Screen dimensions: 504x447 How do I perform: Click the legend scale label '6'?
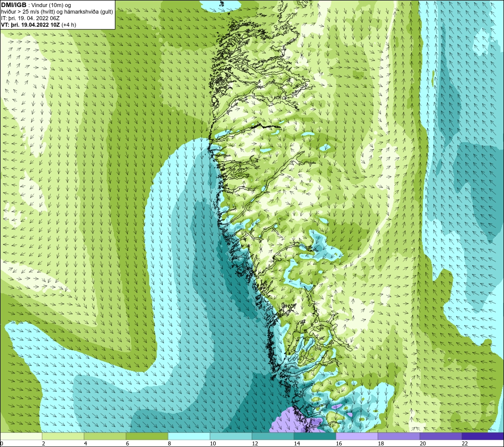[x=128, y=444]
